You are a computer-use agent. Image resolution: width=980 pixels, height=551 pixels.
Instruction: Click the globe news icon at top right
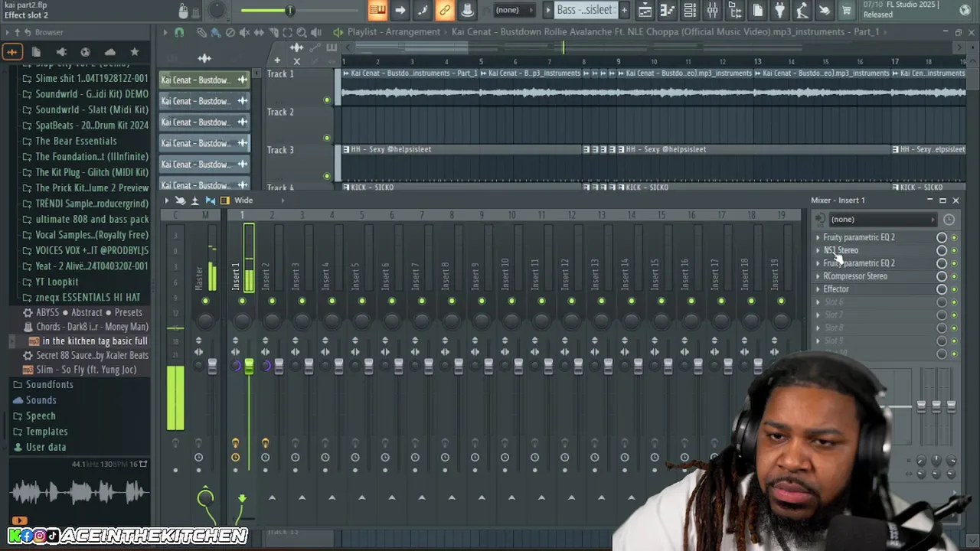coord(965,10)
